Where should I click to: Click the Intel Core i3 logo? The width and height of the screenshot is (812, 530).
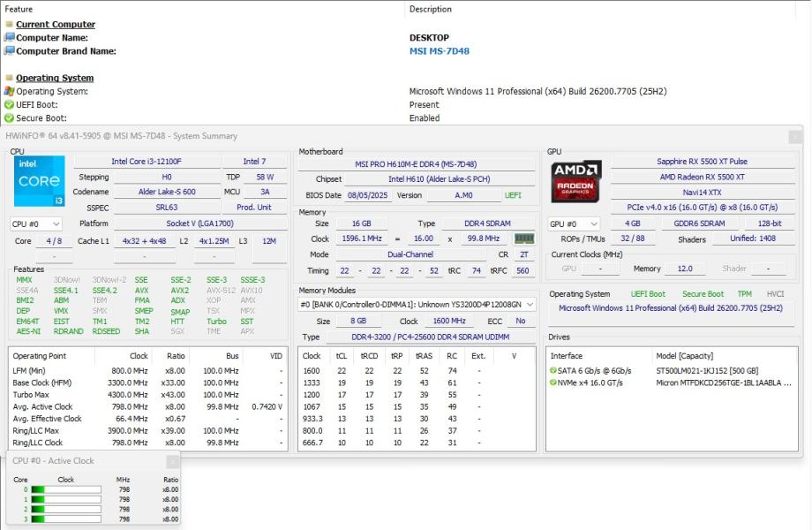point(40,181)
